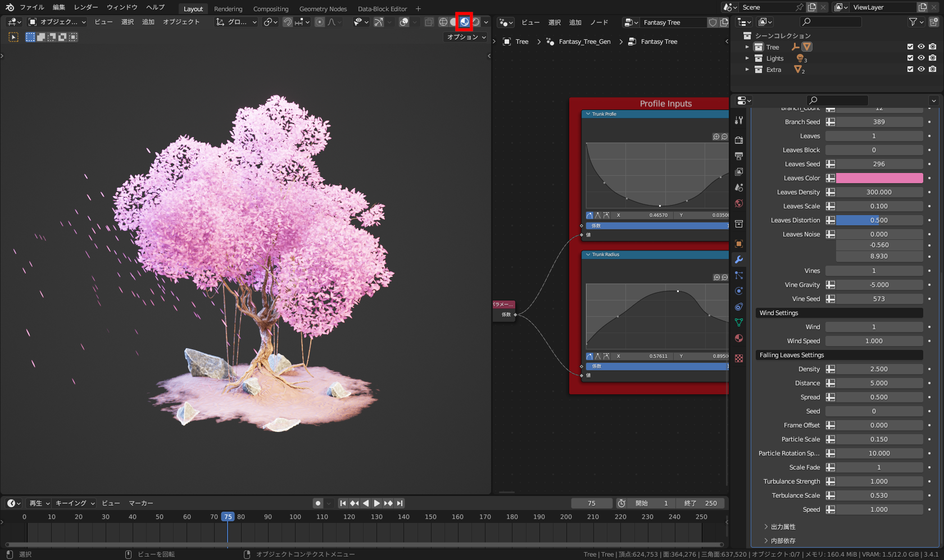Hide the Lights collection in viewport
The width and height of the screenshot is (944, 560).
(921, 58)
